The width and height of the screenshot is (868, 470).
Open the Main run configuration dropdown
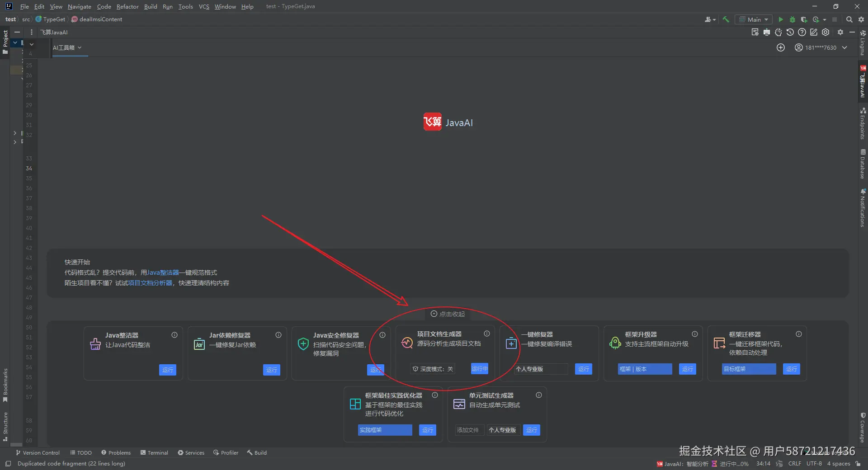754,19
